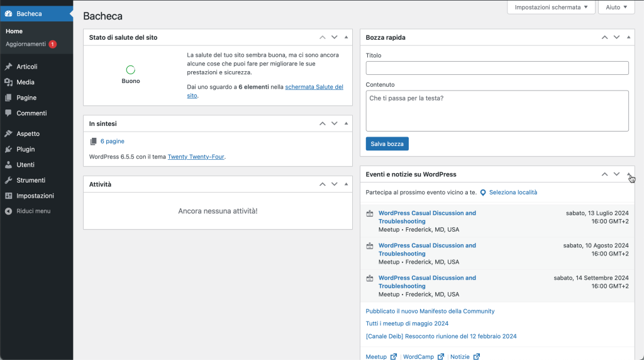This screenshot has height=360, width=644.
Task: Click the Seleziona località link
Action: click(x=513, y=193)
